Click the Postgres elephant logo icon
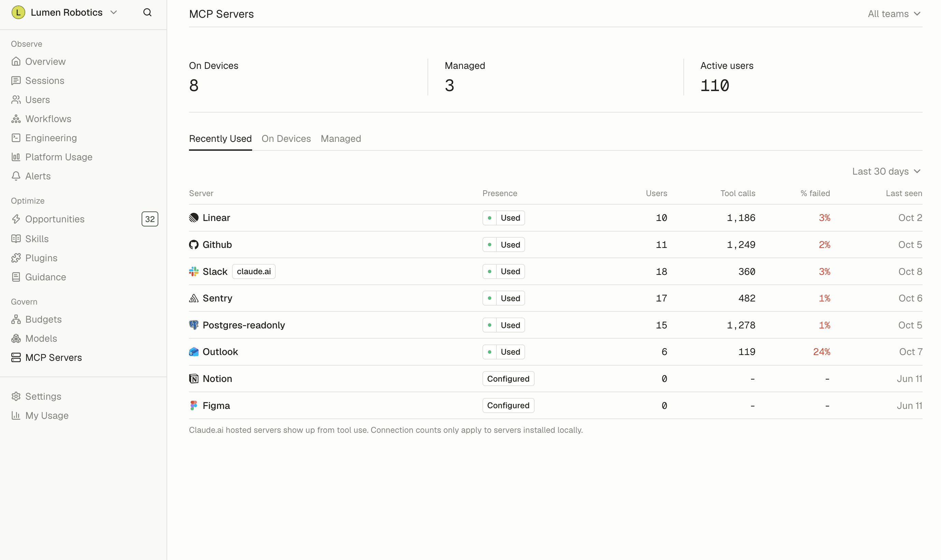941x560 pixels. [x=194, y=325]
